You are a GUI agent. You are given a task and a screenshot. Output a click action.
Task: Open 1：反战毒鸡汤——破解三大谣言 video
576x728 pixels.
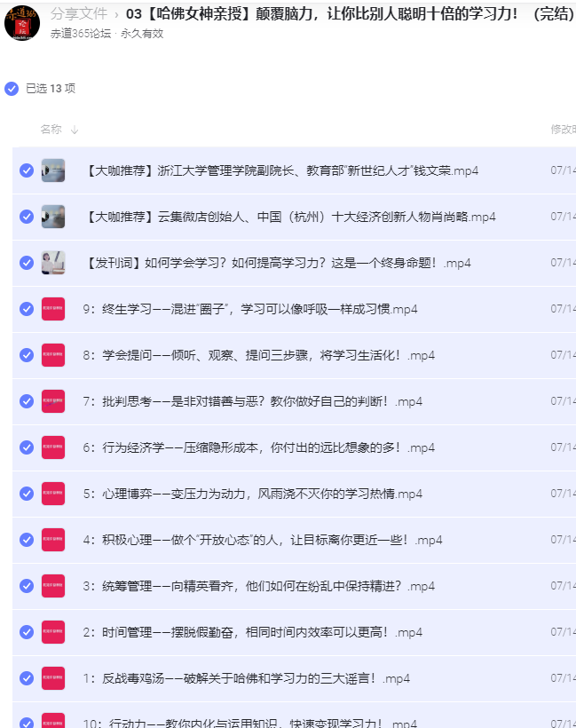pyautogui.click(x=247, y=679)
